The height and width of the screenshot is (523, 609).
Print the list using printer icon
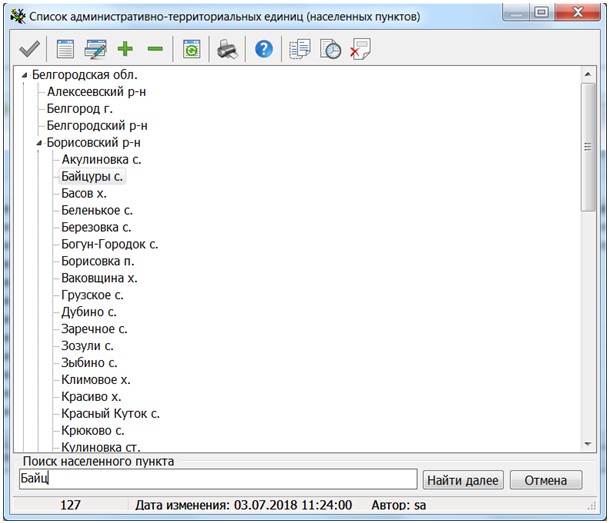(x=228, y=49)
